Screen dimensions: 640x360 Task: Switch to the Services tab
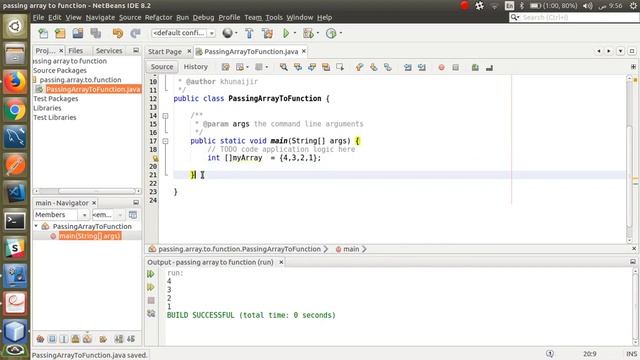[x=109, y=51]
